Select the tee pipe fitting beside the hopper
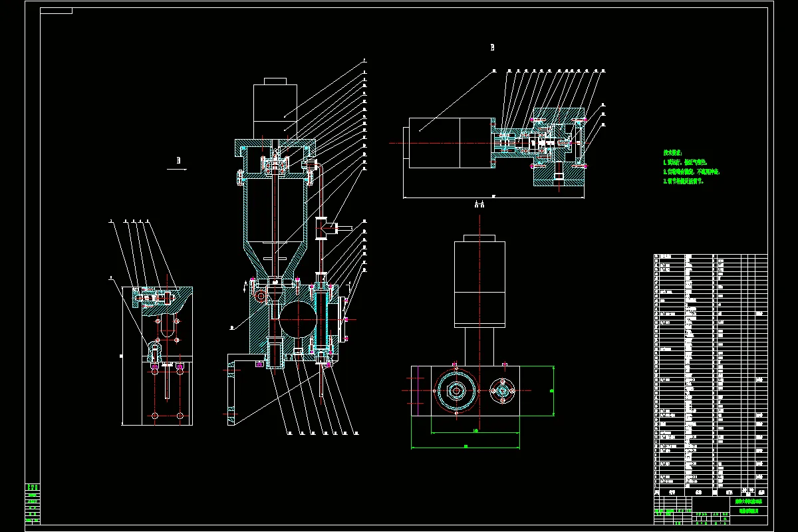Viewport: 798px width, 532px height. [x=326, y=228]
